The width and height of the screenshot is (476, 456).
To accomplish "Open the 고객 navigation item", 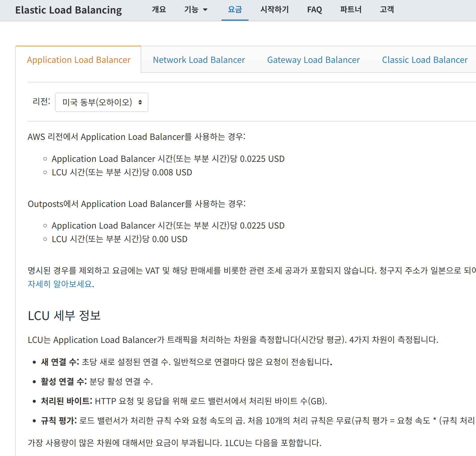I will (387, 10).
